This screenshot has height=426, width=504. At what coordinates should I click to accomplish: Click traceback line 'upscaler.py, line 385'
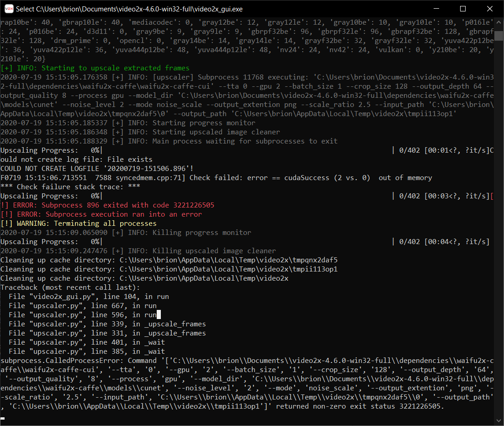[x=87, y=351]
